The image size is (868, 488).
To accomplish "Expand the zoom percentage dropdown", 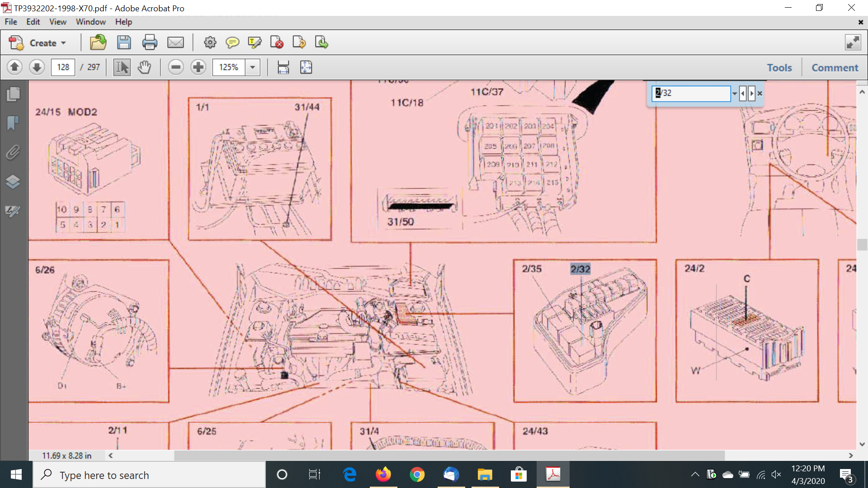I will (x=253, y=67).
